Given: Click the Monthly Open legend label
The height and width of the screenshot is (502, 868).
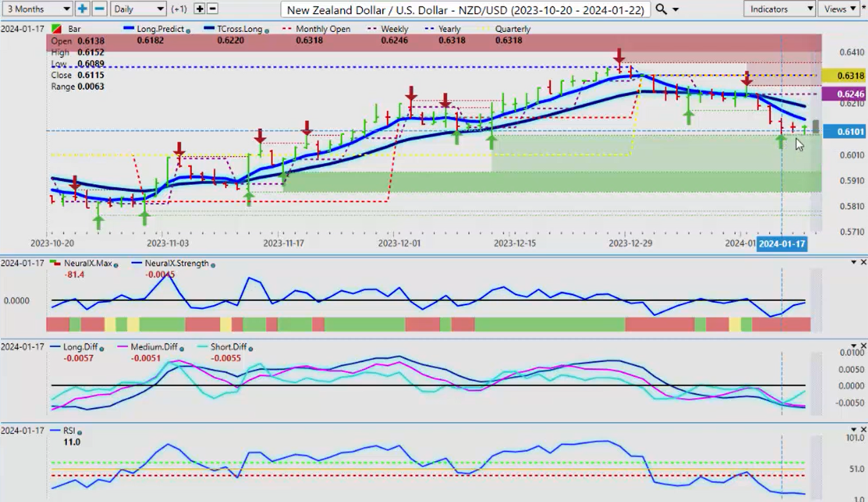Looking at the screenshot, I should (323, 29).
